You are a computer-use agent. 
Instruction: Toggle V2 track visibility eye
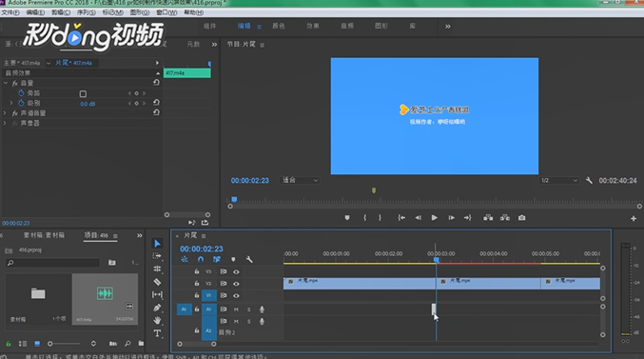coord(236,284)
